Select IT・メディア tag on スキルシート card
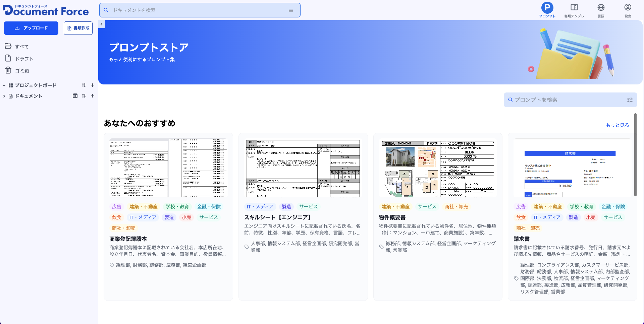This screenshot has width=644, height=324. (260, 207)
